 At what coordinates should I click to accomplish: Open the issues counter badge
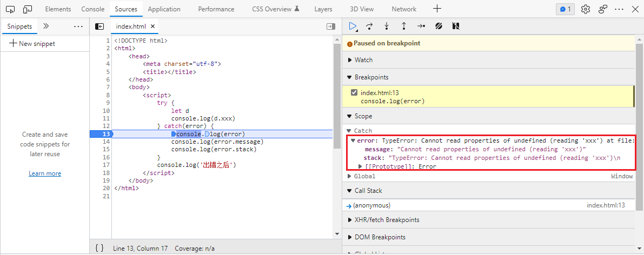[565, 9]
